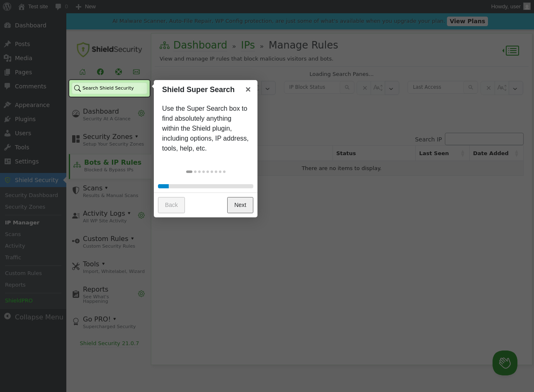Click search icon in Last Access pane
Viewport: 534px width, 392px height.
471,87
